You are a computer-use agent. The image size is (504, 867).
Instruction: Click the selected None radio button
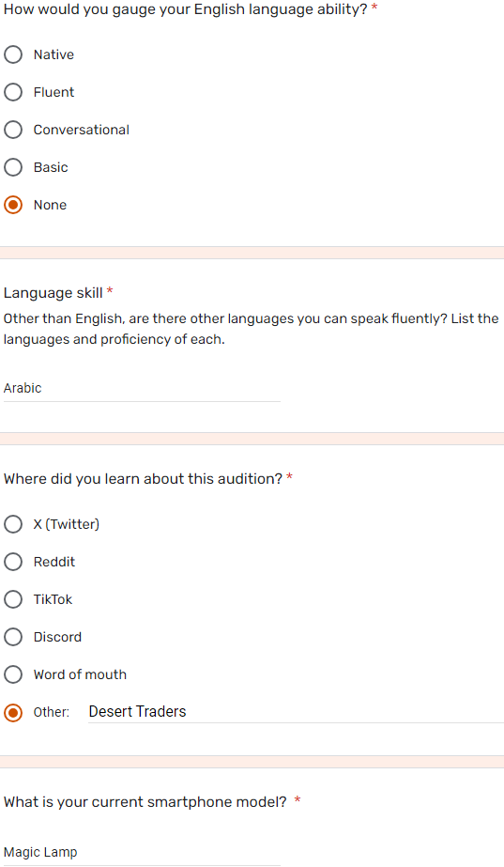point(13,205)
